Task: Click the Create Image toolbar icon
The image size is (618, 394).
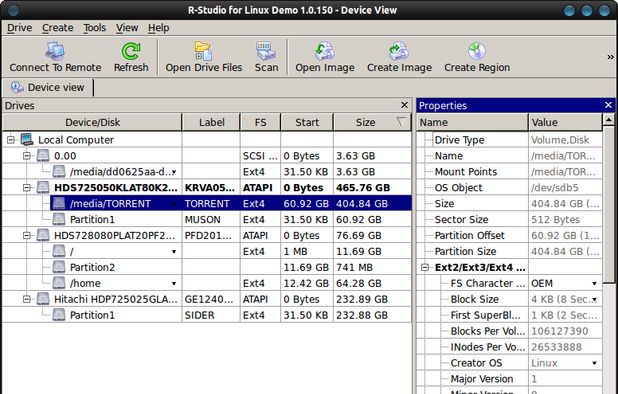Action: coord(399,51)
